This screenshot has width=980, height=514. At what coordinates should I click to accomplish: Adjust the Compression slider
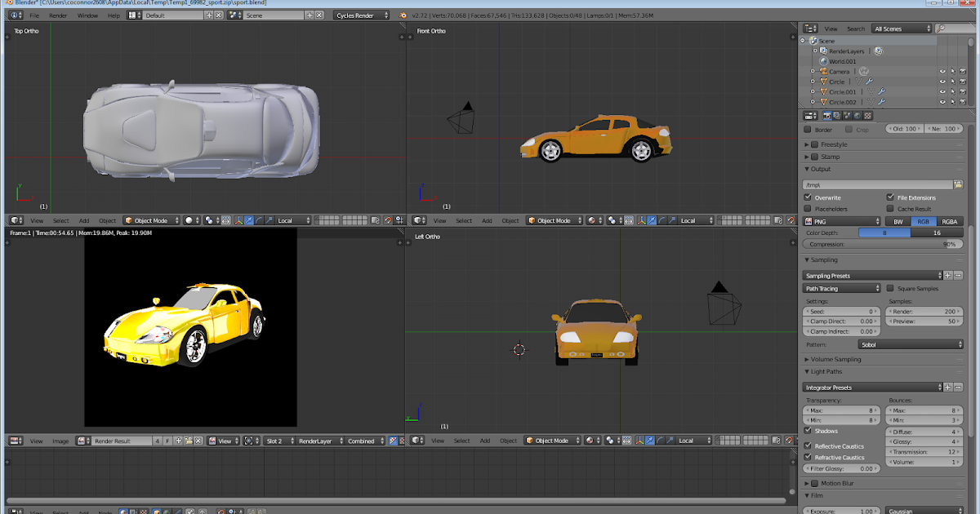[x=883, y=242]
